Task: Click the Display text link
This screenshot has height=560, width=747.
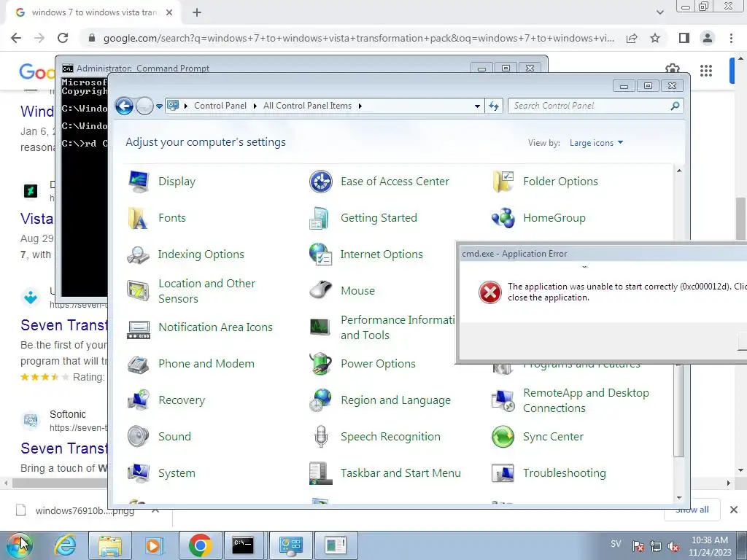Action: [x=177, y=182]
